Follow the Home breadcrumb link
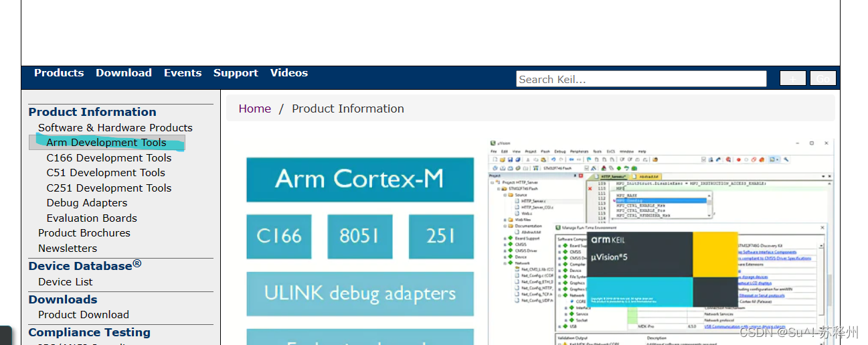This screenshot has width=868, height=345. tap(255, 109)
